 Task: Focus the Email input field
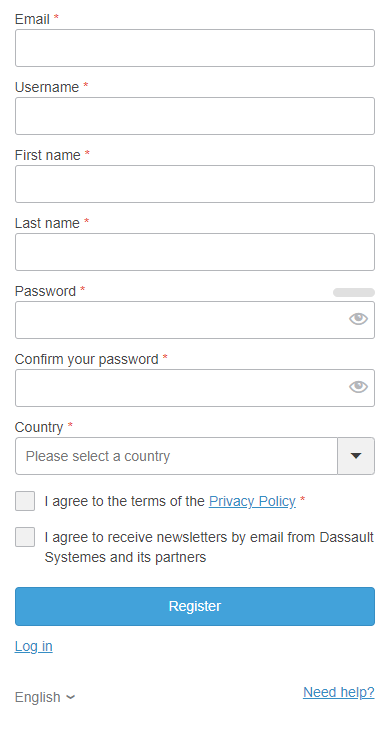(195, 48)
